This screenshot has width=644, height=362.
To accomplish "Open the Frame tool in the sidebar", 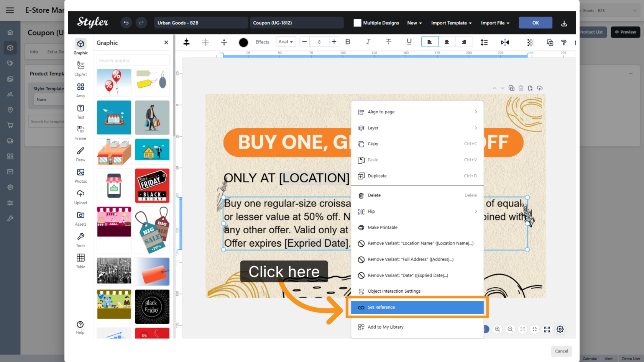I will (x=80, y=133).
